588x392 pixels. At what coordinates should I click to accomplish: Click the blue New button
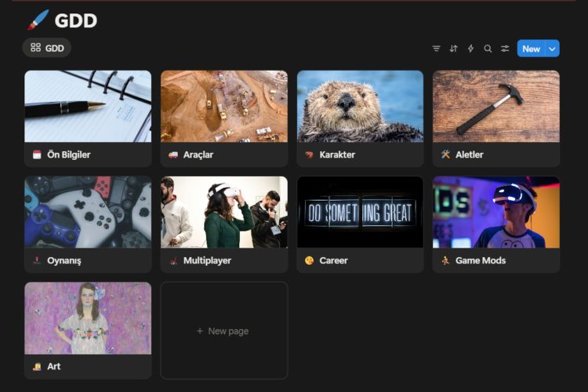pos(531,49)
